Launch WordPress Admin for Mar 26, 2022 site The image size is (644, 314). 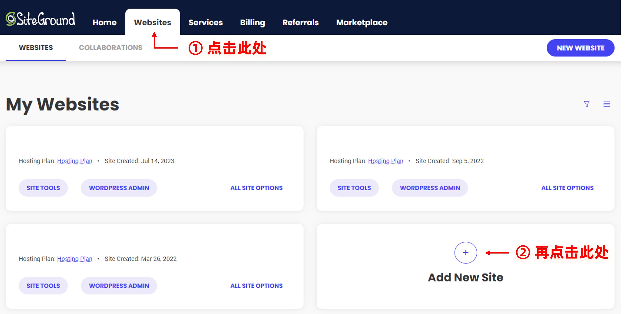coord(119,286)
